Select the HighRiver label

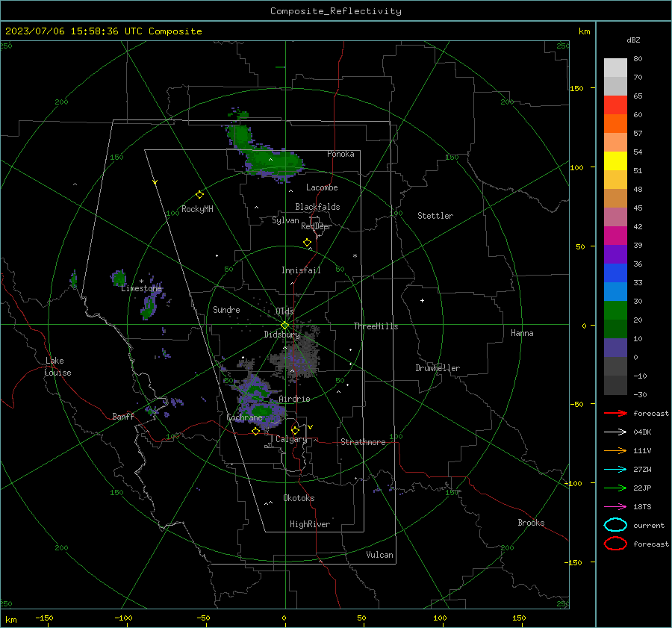tap(310, 524)
